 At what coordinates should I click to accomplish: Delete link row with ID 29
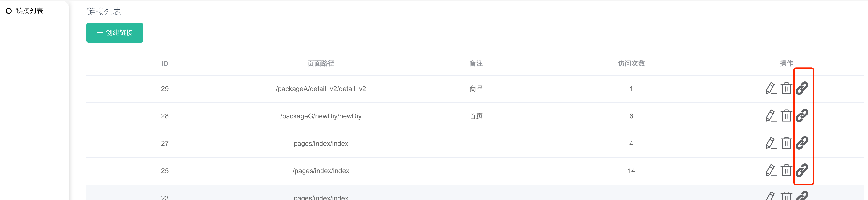[x=786, y=89]
